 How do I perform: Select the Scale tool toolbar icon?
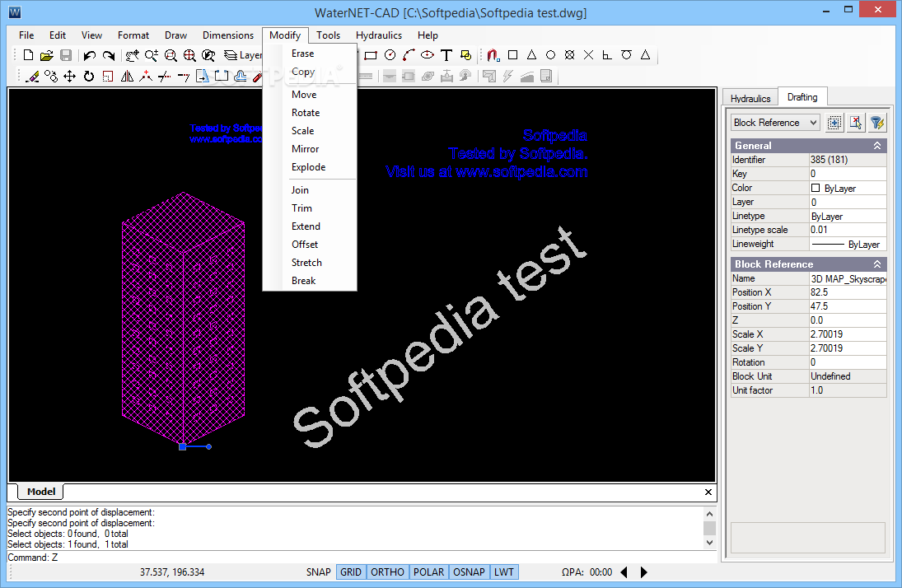click(x=108, y=76)
